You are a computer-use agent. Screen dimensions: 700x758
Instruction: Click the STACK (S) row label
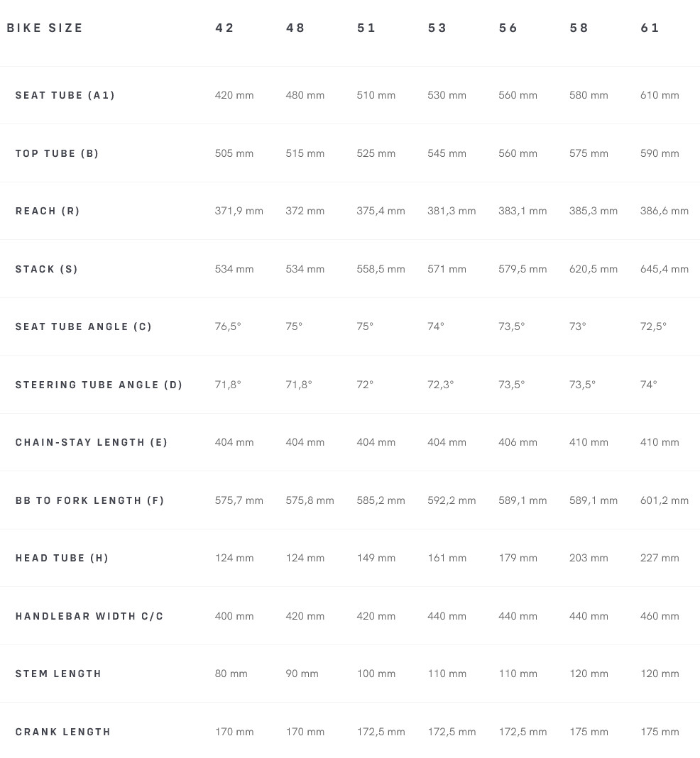[47, 269]
